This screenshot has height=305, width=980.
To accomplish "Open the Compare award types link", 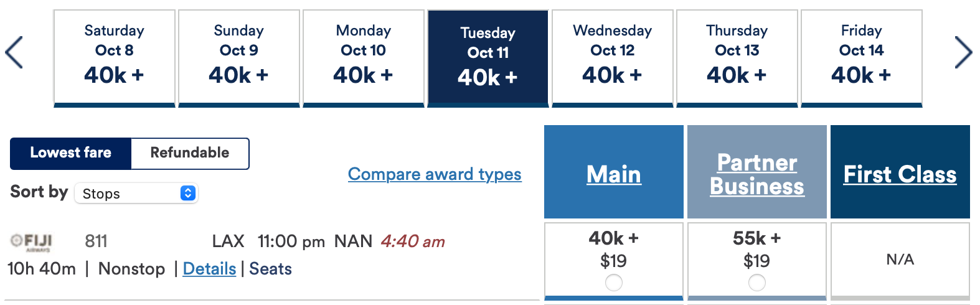I will [435, 174].
